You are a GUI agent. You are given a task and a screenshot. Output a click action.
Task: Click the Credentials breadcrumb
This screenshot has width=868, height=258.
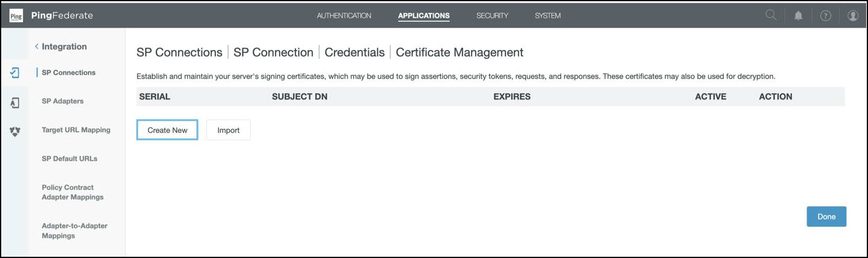point(354,52)
